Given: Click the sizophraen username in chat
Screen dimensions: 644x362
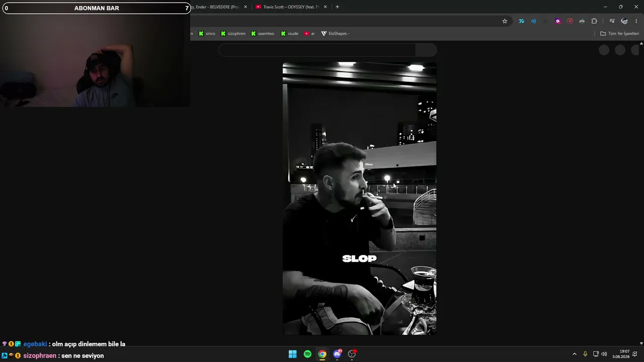Looking at the screenshot, I should pos(40,355).
